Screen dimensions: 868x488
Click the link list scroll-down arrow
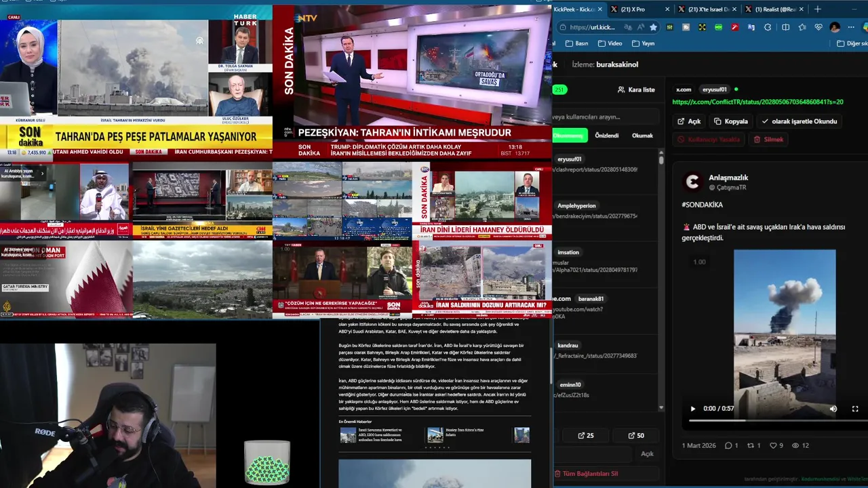point(661,407)
